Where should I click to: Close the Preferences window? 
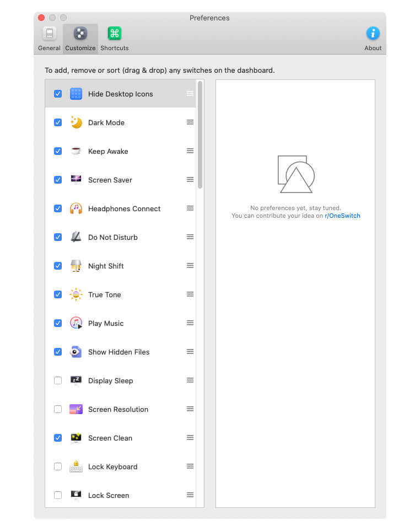(x=42, y=18)
